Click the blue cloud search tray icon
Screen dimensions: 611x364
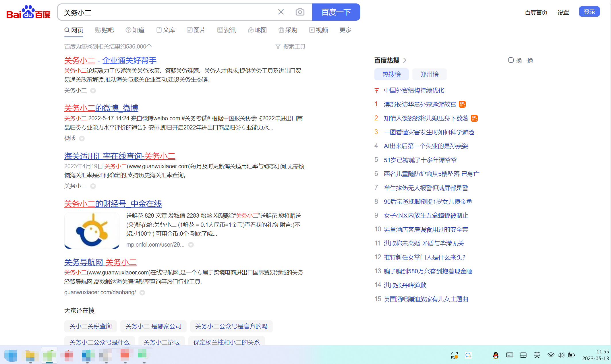point(468,355)
